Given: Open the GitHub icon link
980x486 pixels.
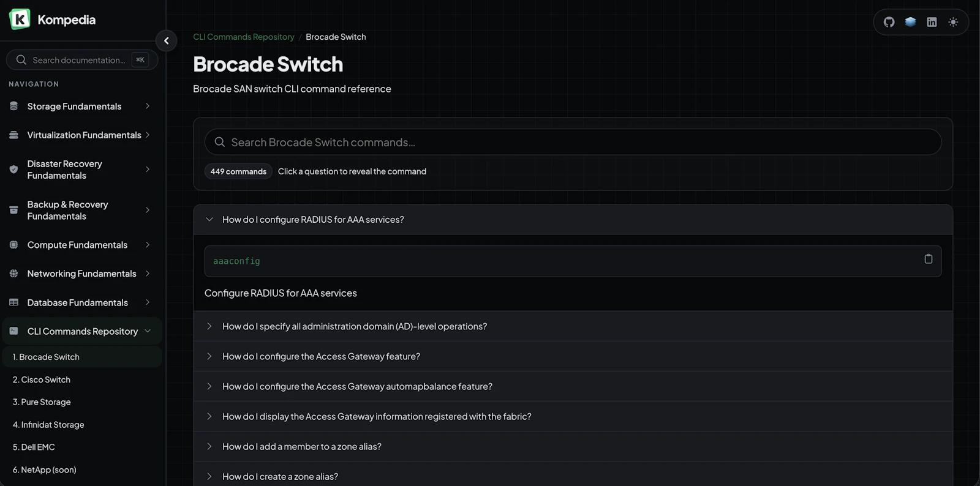Looking at the screenshot, I should click(889, 22).
